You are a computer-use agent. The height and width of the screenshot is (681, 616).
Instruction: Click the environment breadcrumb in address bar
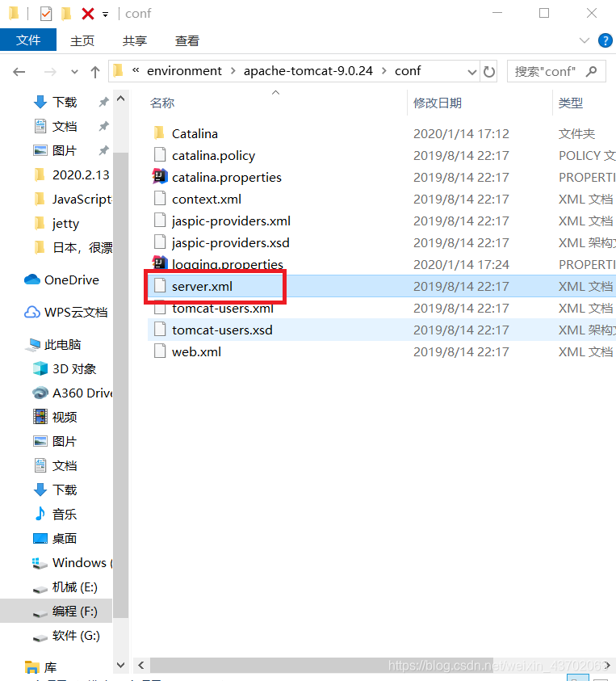tap(184, 71)
